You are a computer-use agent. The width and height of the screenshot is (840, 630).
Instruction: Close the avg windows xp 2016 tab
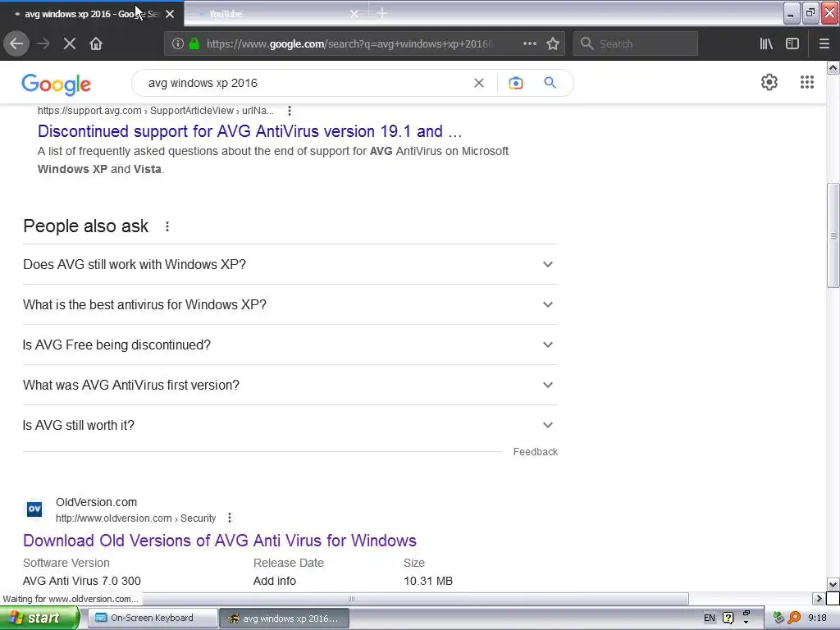point(170,14)
